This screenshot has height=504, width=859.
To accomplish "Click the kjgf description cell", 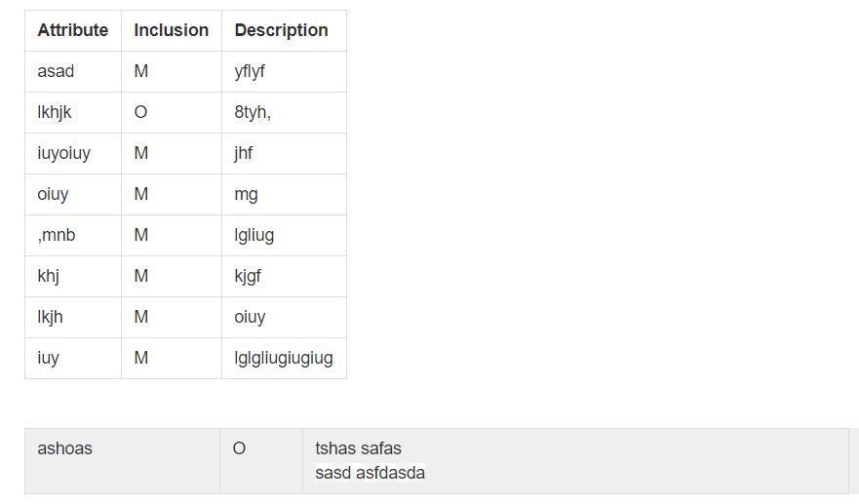I will pos(284,277).
